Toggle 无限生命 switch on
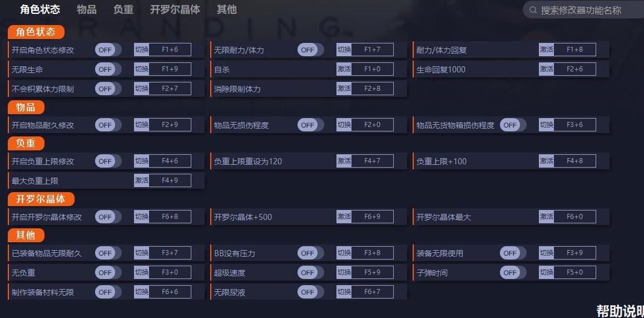The width and height of the screenshot is (644, 318). click(x=108, y=69)
